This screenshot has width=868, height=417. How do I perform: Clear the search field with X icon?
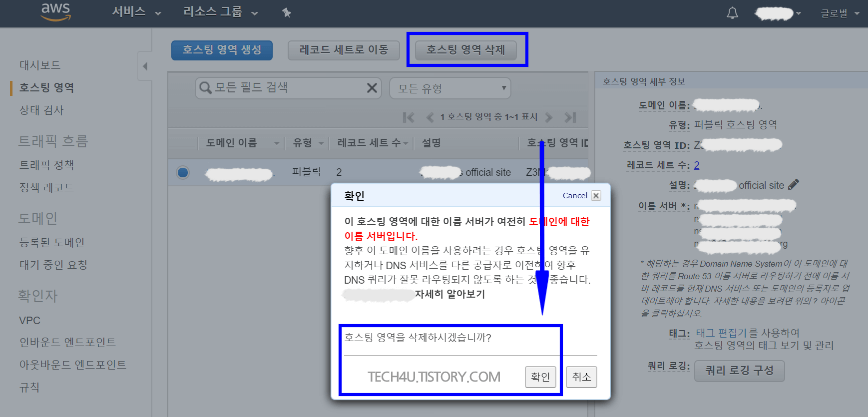point(372,88)
